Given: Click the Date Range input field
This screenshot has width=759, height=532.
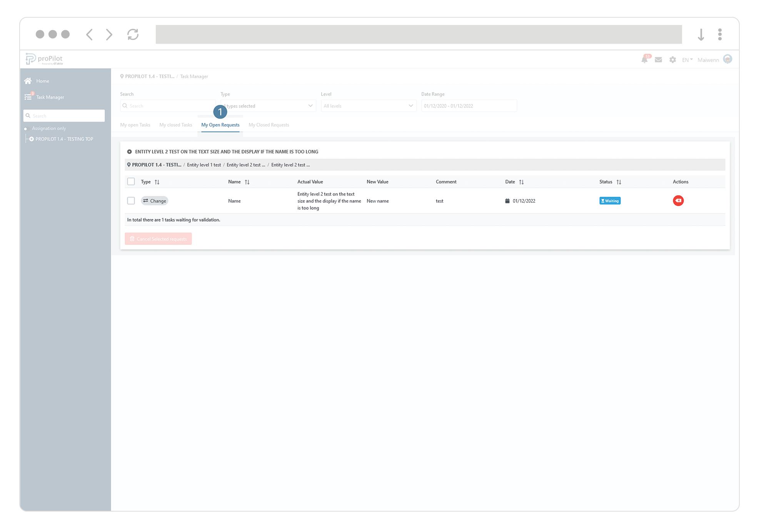Looking at the screenshot, I should pyautogui.click(x=469, y=106).
